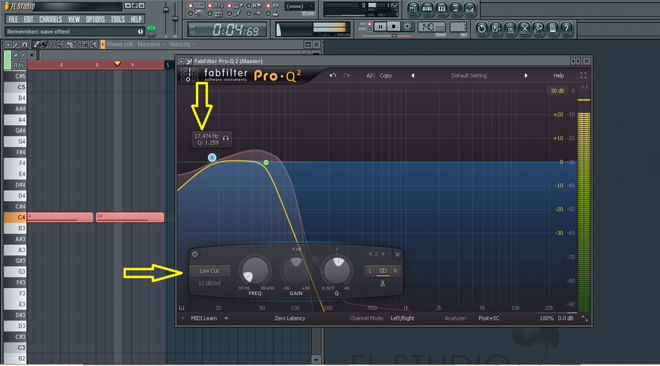Open the CHANNELS menu
The width and height of the screenshot is (660, 366).
(x=51, y=19)
